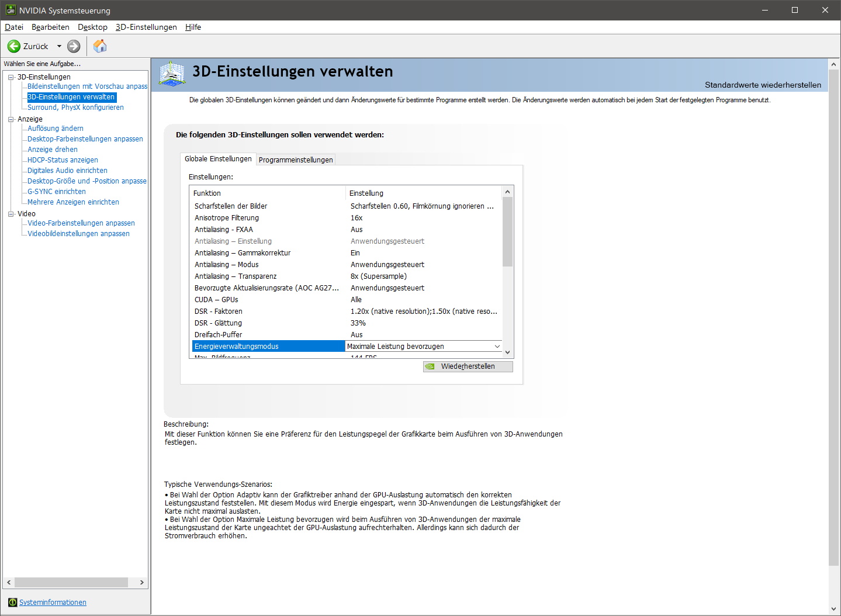Open Auflösung ändern
Viewport: 841px width, 616px height.
56,129
